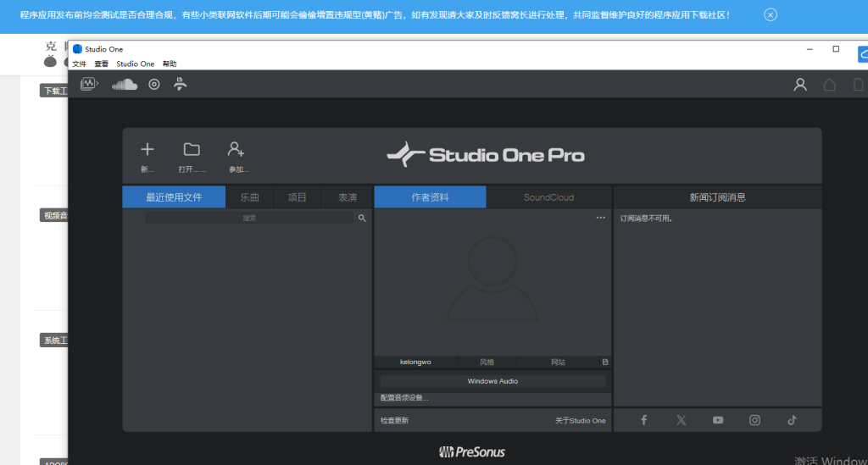Maximize the Studio One window
The image size is (868, 465).
(x=836, y=49)
